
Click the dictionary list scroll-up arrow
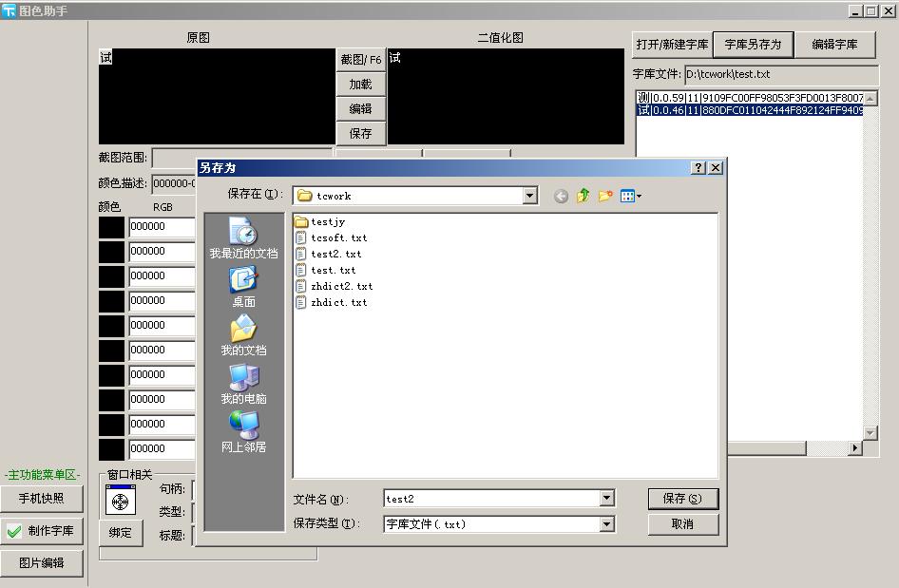point(870,99)
